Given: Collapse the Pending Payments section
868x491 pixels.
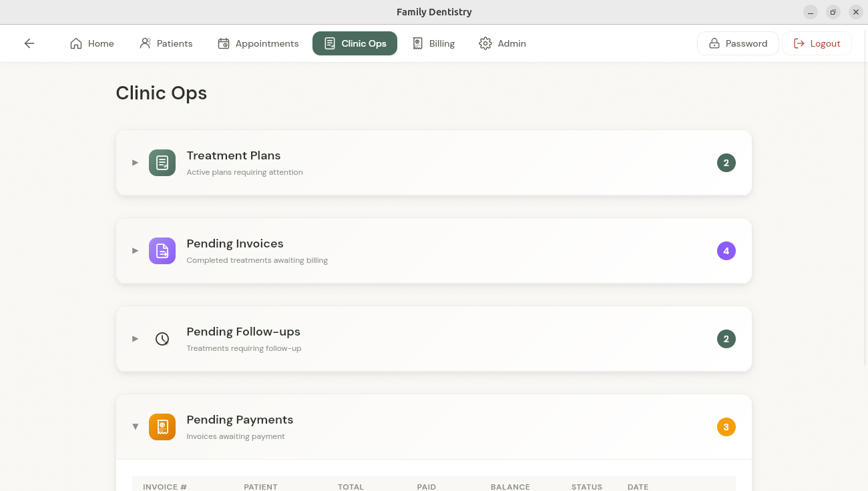Looking at the screenshot, I should (136, 426).
